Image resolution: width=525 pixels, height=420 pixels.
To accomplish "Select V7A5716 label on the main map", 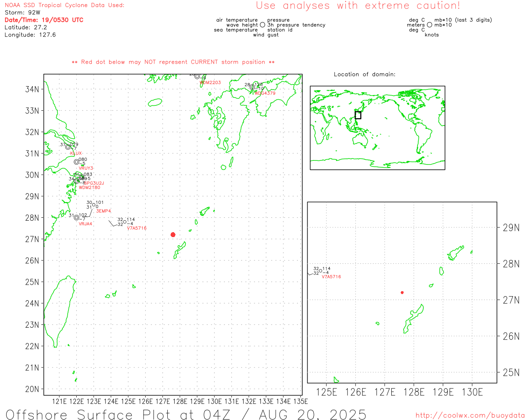I will pos(137,228).
